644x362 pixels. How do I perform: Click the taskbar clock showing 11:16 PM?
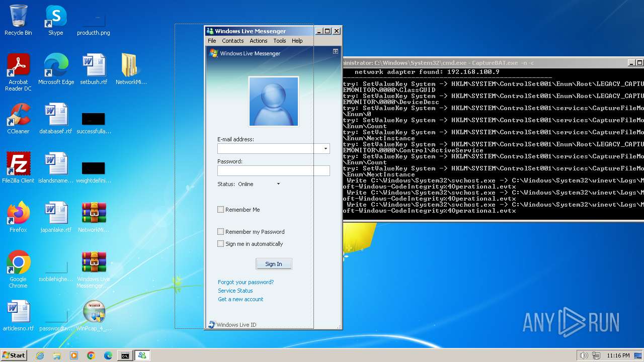(x=618, y=355)
